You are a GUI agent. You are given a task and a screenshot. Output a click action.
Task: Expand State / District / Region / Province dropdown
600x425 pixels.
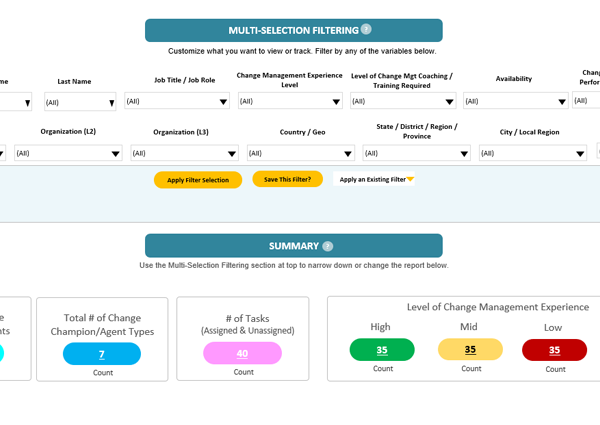click(417, 153)
